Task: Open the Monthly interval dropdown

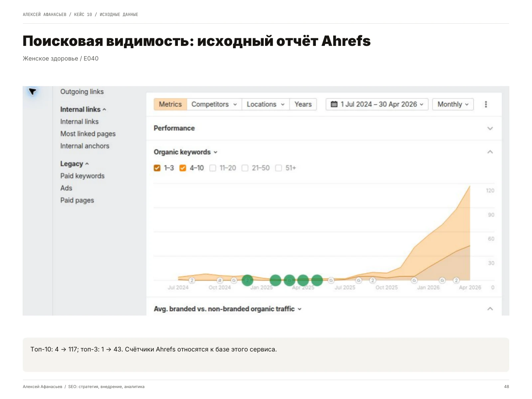Action: pos(453,104)
